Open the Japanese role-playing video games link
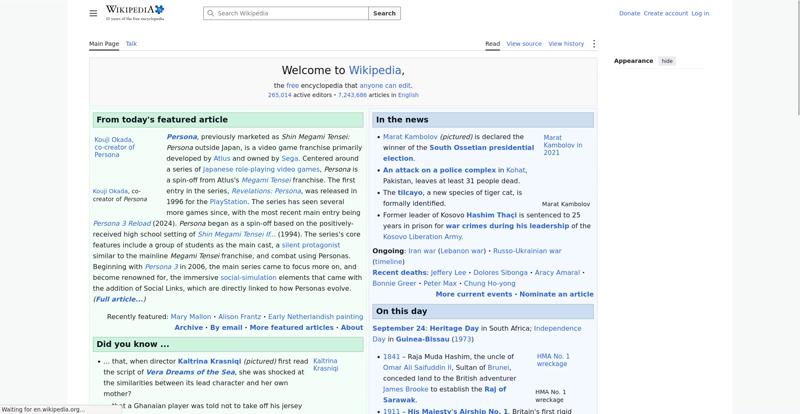This screenshot has height=414, width=800. (x=261, y=169)
